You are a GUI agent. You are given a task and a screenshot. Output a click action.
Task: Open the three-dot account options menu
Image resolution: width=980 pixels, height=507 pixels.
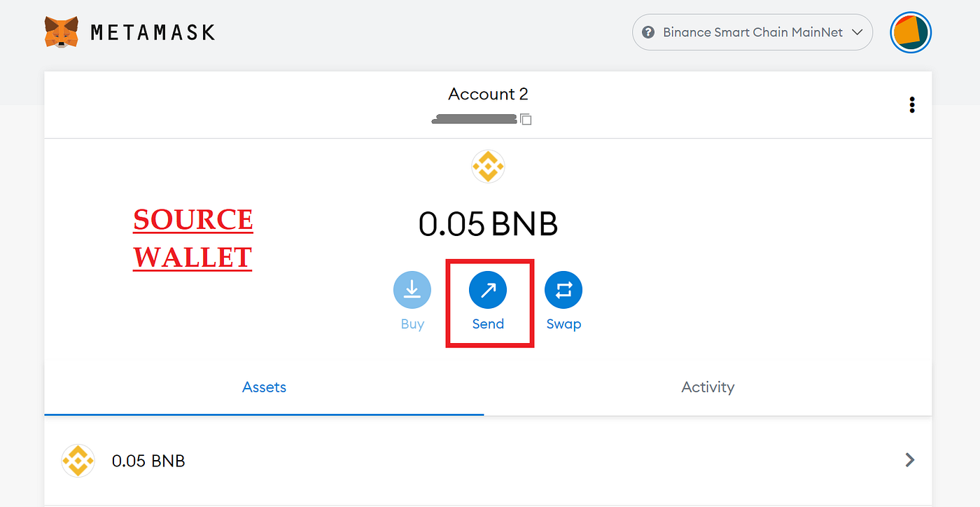coord(911,105)
